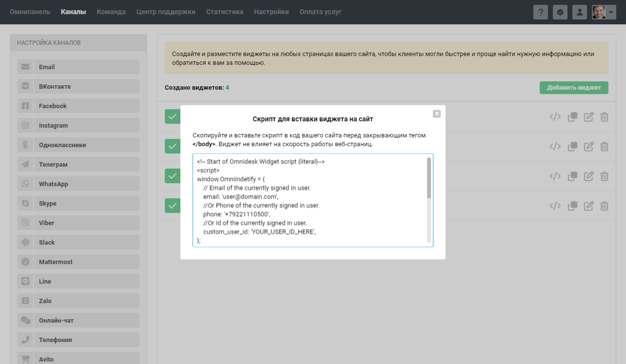Duplicate the first widget

pyautogui.click(x=572, y=116)
